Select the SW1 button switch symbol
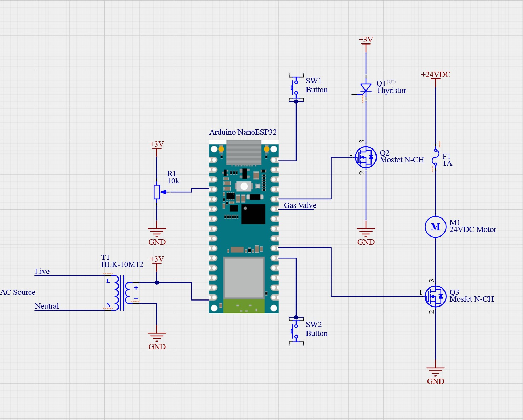Image resolution: width=523 pixels, height=420 pixels. [x=296, y=88]
